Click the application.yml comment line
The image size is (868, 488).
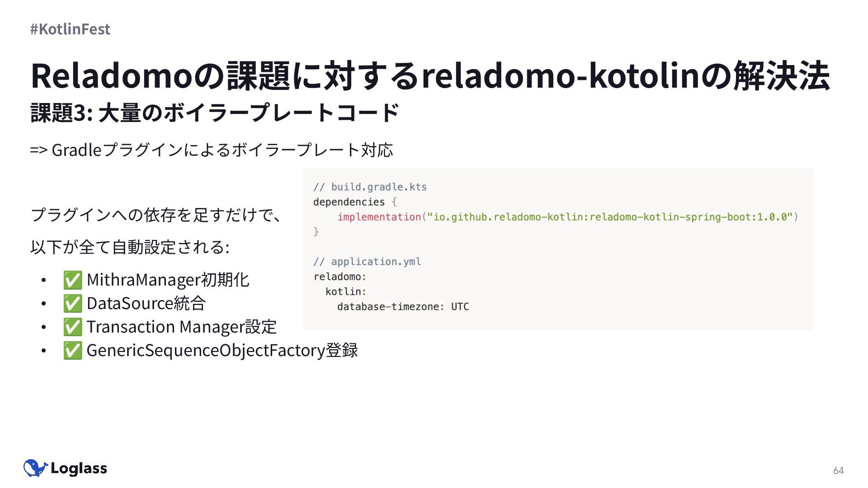[367, 262]
